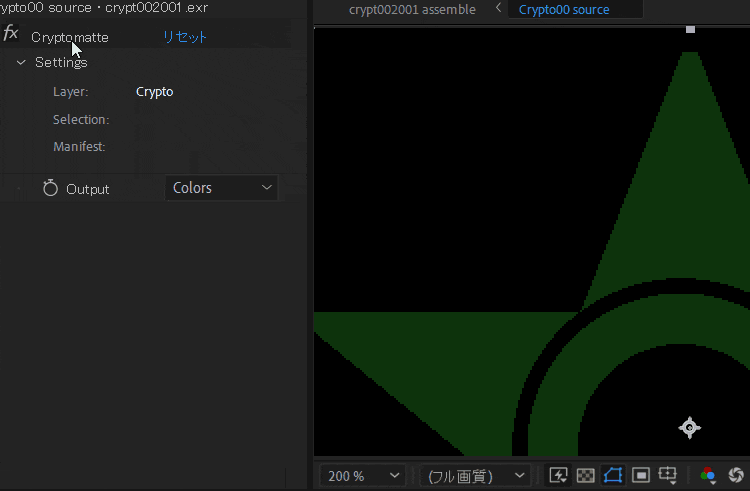The height and width of the screenshot is (491, 750).
Task: Open grid and guide options icon
Action: tap(668, 475)
